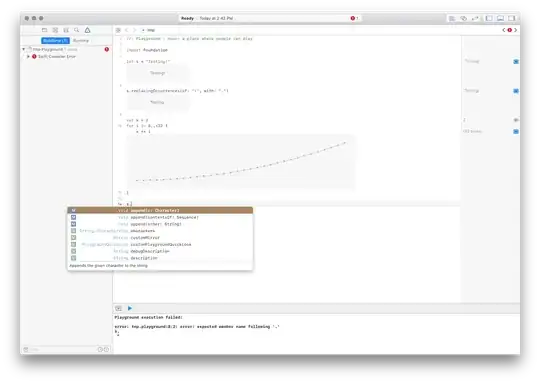Image resolution: width=540 pixels, height=383 pixels.
Task: Toggle the debug area console button
Action: (x=118, y=308)
